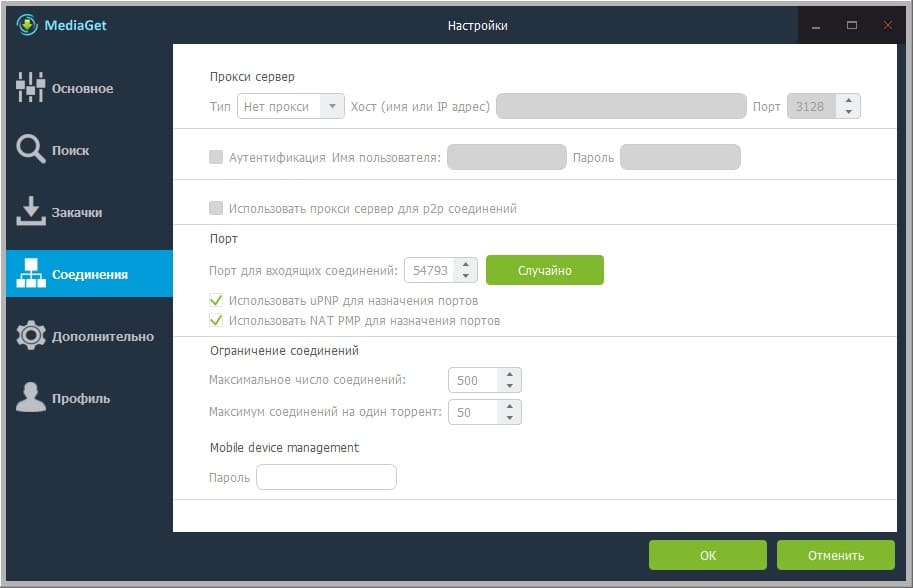913x588 pixels.
Task: Open the Закачки download arrow icon
Action: tap(30, 211)
